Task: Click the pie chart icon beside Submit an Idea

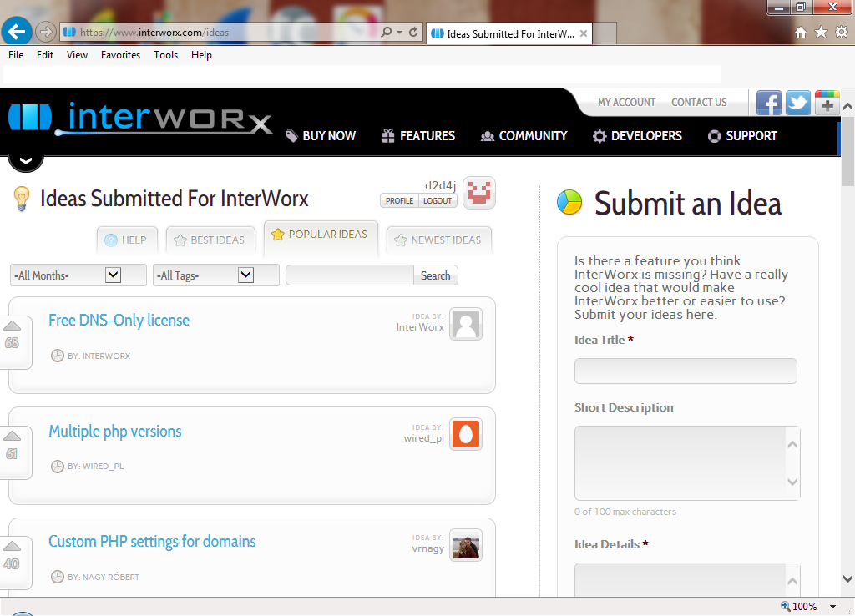Action: point(569,202)
